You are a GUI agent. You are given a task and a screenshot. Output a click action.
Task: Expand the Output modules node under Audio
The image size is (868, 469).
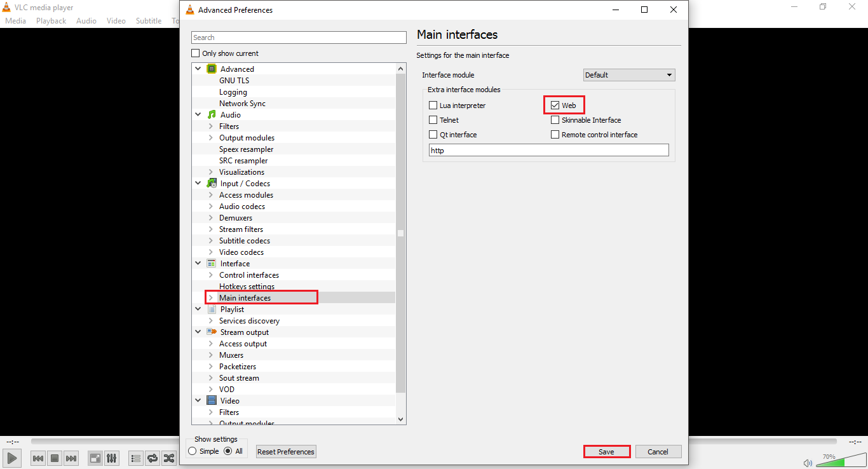click(211, 138)
